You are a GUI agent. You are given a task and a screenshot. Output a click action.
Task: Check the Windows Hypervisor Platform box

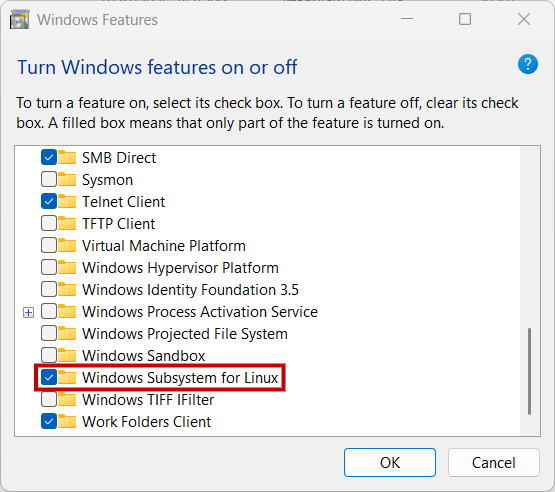(x=49, y=268)
